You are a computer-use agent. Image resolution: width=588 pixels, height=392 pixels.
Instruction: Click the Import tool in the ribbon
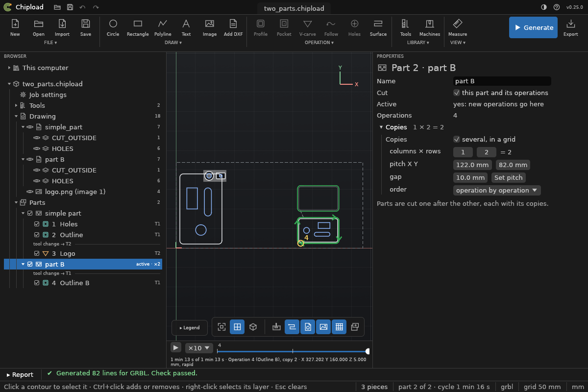[x=62, y=27]
